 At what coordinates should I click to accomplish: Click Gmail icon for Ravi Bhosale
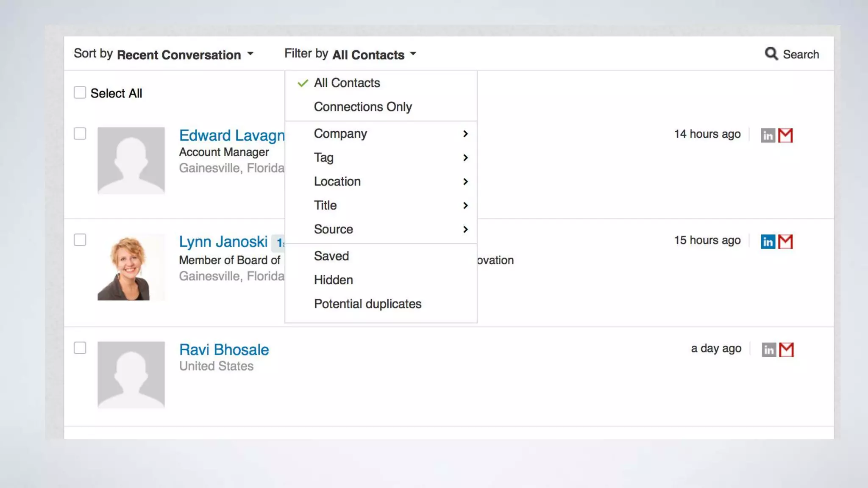tap(786, 349)
